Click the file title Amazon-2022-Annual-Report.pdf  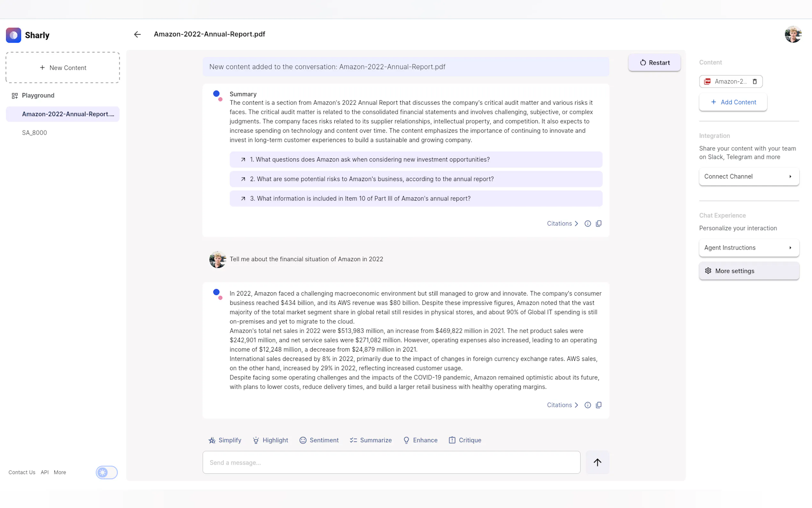tap(209, 34)
